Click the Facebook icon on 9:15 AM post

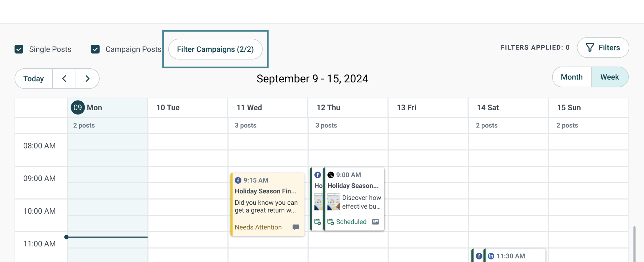(x=238, y=180)
